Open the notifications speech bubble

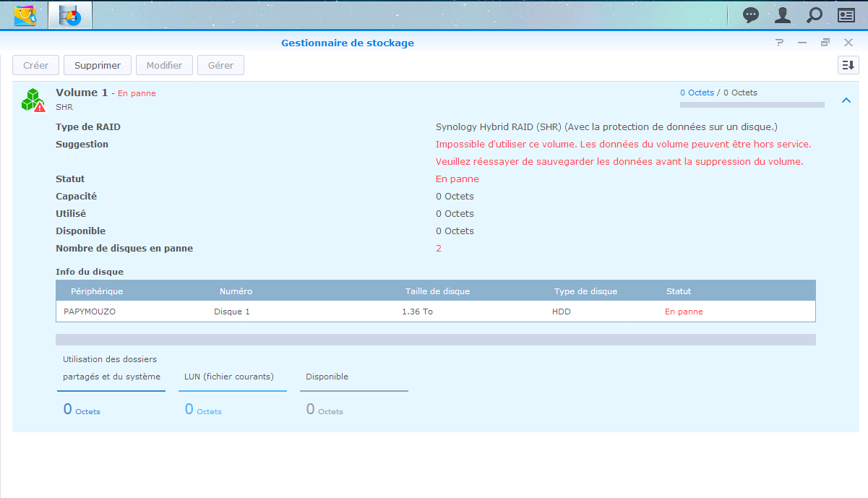tap(752, 14)
